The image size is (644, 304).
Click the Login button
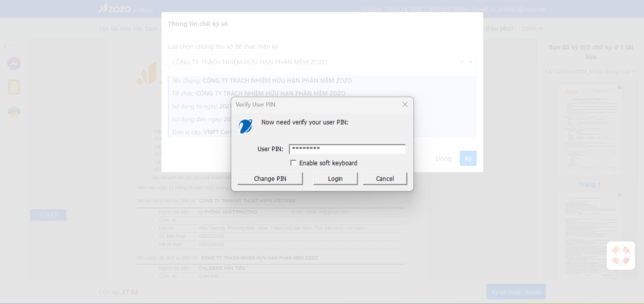coord(335,179)
